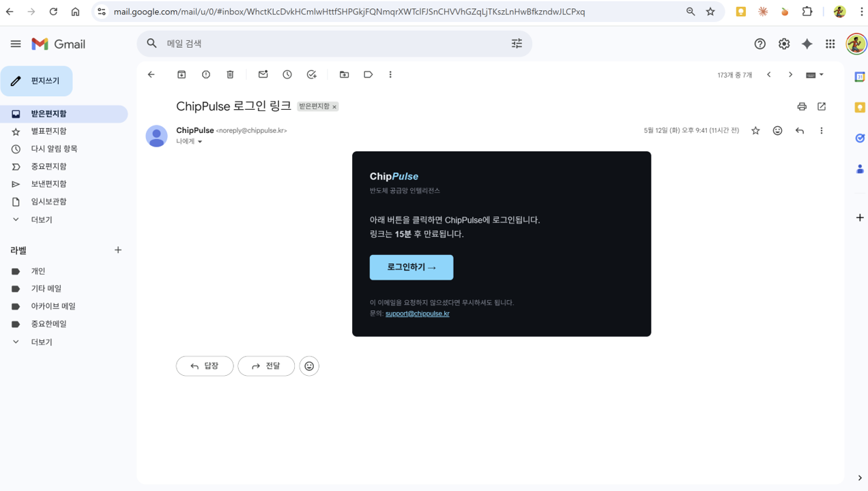Viewport: 868px width, 491px height.
Task: Open Gmail settings gear
Action: pyautogui.click(x=784, y=44)
